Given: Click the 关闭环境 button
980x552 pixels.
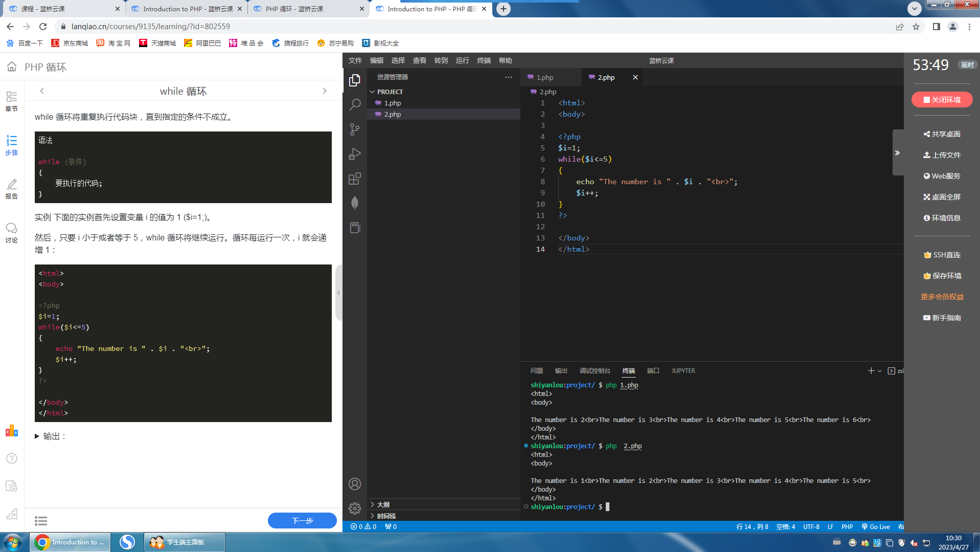Looking at the screenshot, I should pyautogui.click(x=942, y=100).
